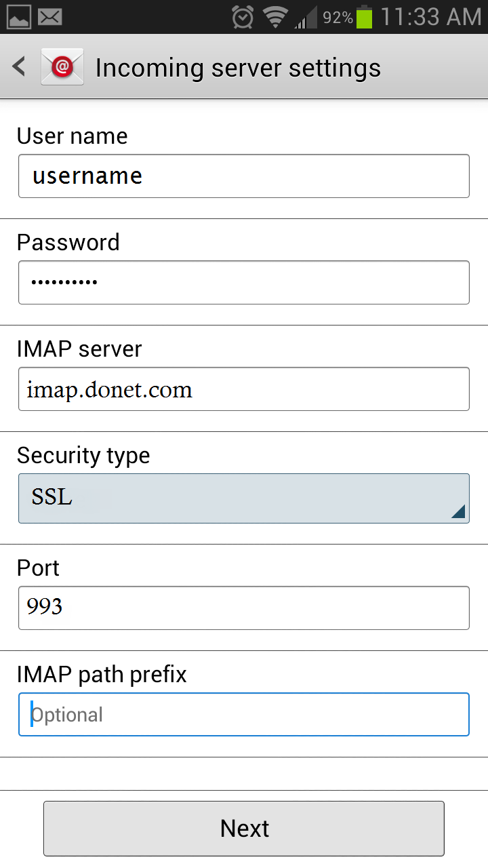Tap the gallery picture notification icon
This screenshot has height=868, width=488.
tap(19, 17)
